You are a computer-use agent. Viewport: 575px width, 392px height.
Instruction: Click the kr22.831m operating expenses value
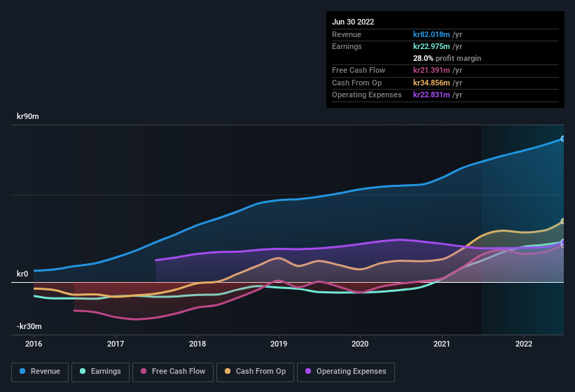coord(431,94)
